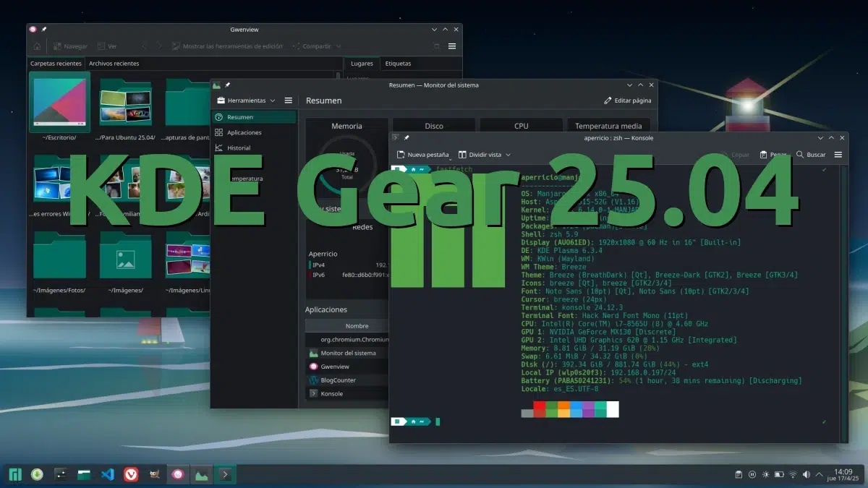Click the Konsole app icon in its title bar

[x=396, y=137]
